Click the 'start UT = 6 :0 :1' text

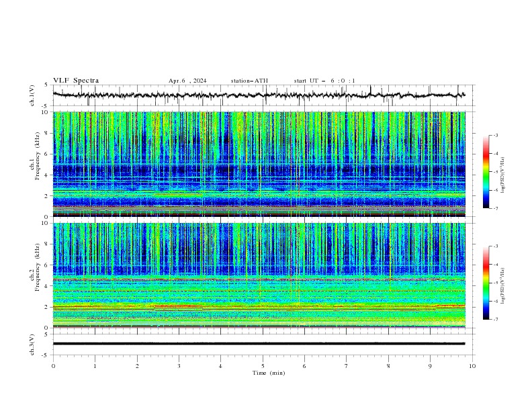[x=324, y=81]
